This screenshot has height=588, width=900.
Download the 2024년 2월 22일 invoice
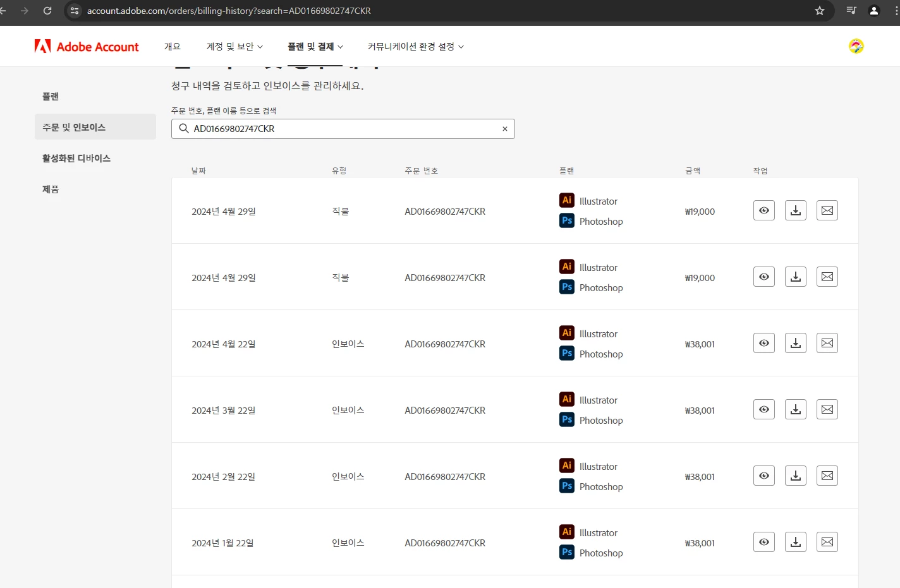point(795,476)
